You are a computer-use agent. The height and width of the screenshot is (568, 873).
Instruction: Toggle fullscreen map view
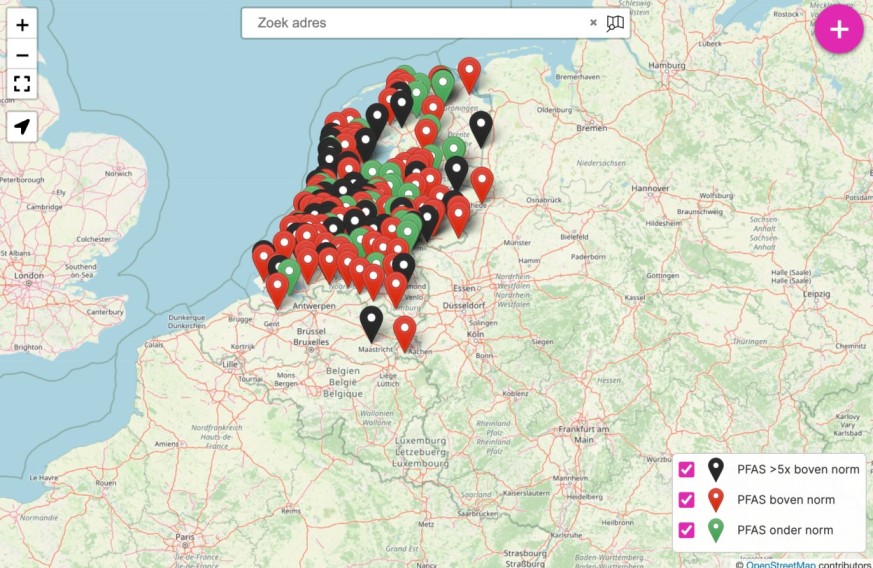coord(22,85)
